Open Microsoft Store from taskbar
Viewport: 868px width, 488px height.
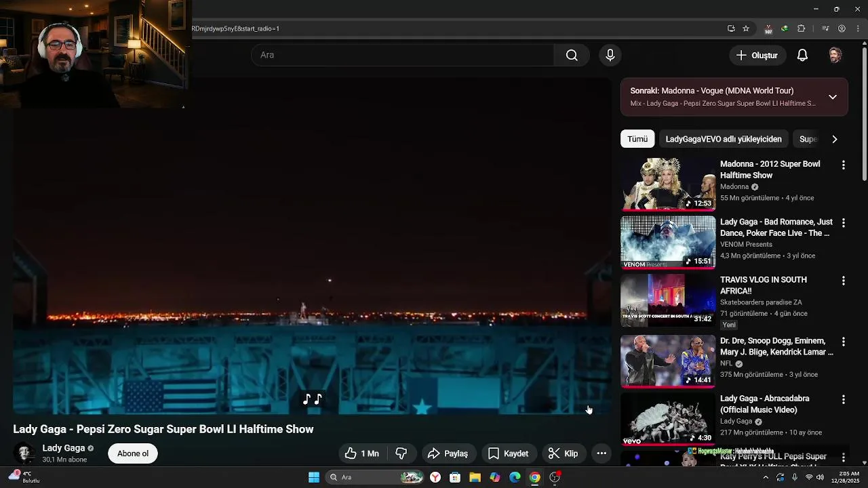[x=455, y=477]
